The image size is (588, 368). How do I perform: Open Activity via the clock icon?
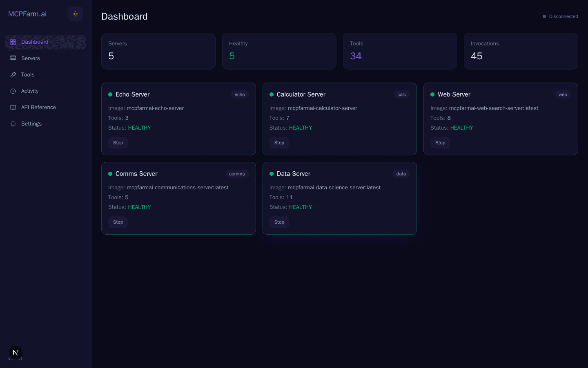tap(13, 91)
